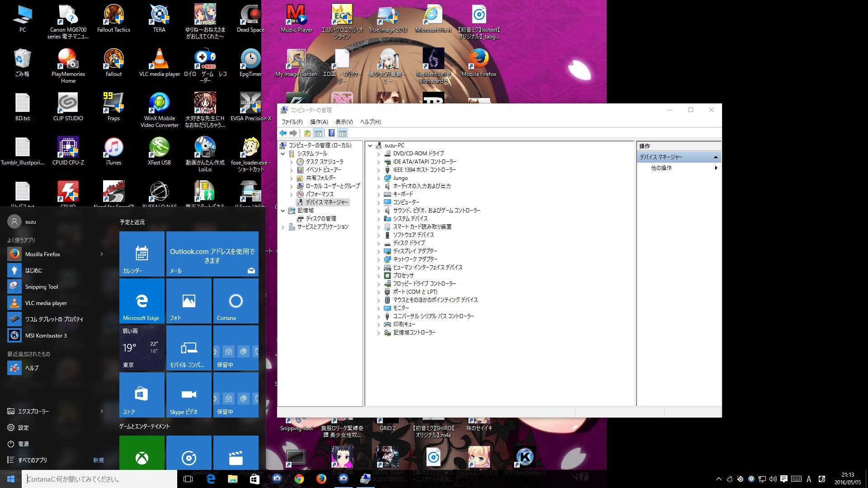Screen dimensions: 868x488
Task: Open the 表示(V) menu
Action: (344, 122)
